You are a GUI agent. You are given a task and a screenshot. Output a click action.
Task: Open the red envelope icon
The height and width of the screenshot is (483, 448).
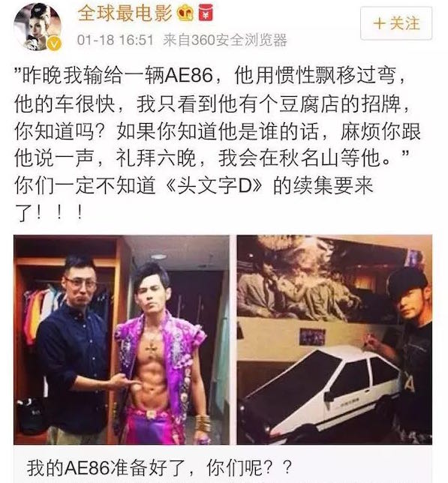(206, 13)
